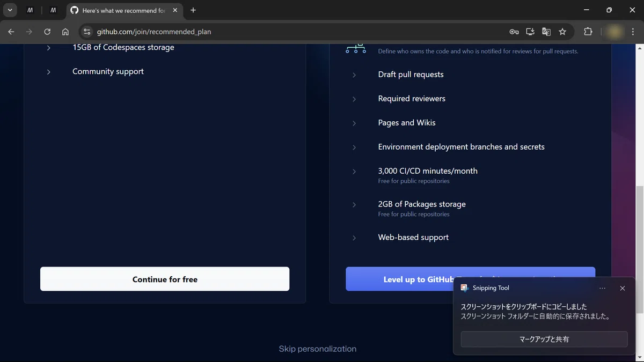Open the browser profile avatar
644x362 pixels.
click(x=615, y=32)
